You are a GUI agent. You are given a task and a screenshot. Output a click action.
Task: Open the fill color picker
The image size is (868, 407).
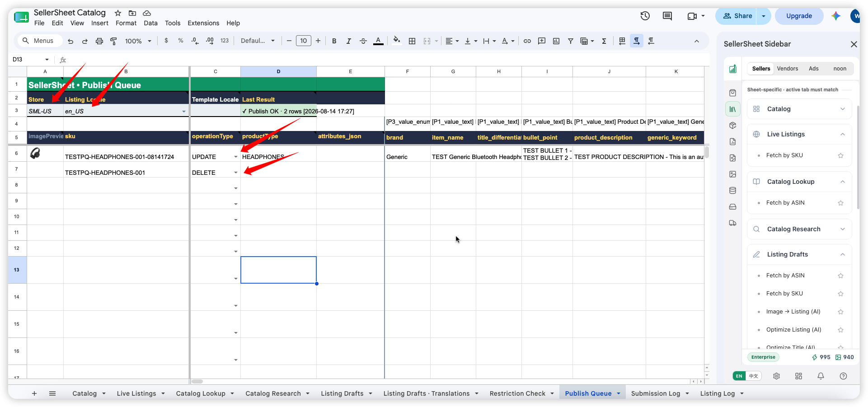click(397, 41)
